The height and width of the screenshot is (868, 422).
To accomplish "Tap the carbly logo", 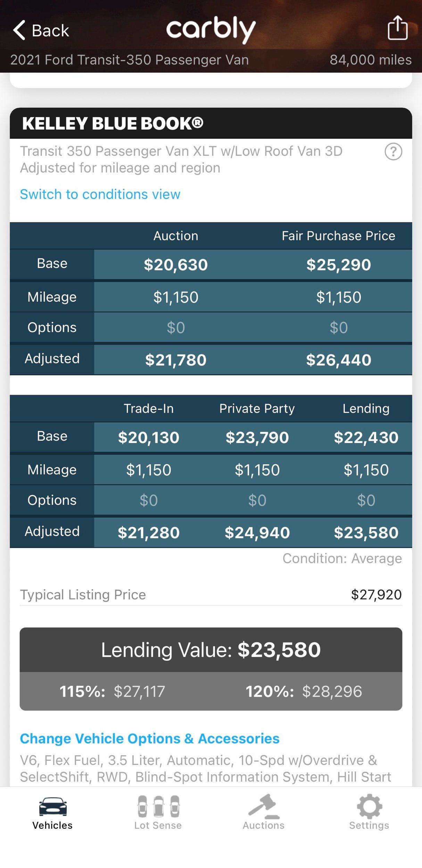I will [x=211, y=30].
